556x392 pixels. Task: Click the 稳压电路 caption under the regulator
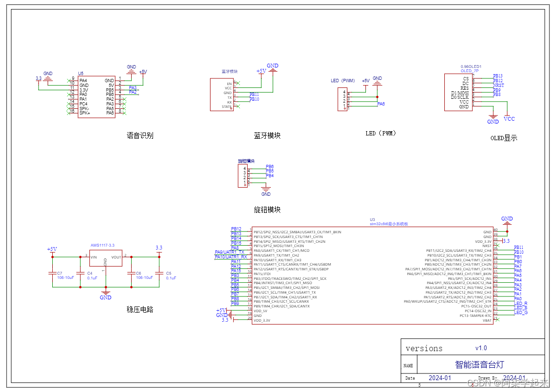(140, 309)
